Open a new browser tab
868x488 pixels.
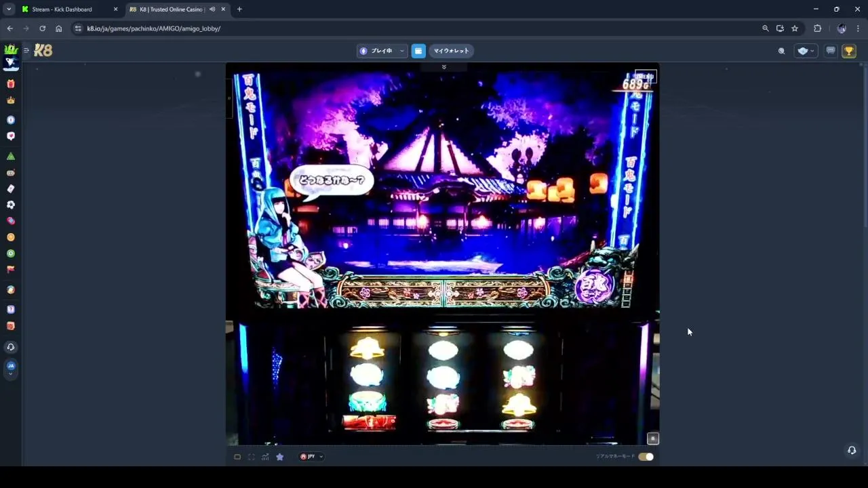pos(239,9)
